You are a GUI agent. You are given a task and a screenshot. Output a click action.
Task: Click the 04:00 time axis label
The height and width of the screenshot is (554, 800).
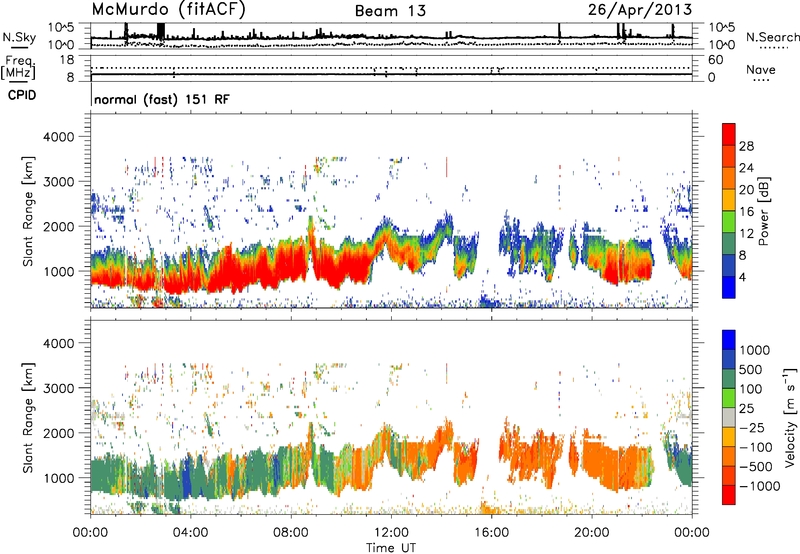pyautogui.click(x=191, y=533)
